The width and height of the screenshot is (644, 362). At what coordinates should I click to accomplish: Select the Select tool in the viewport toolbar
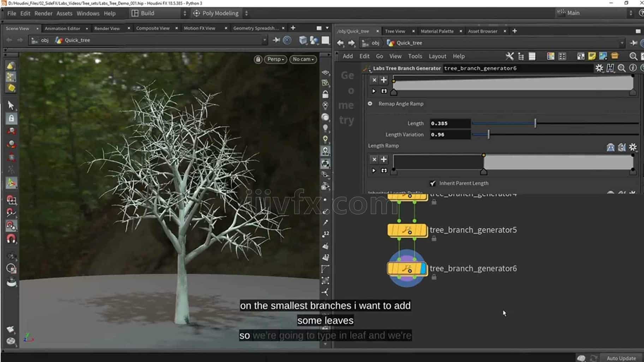(11, 105)
